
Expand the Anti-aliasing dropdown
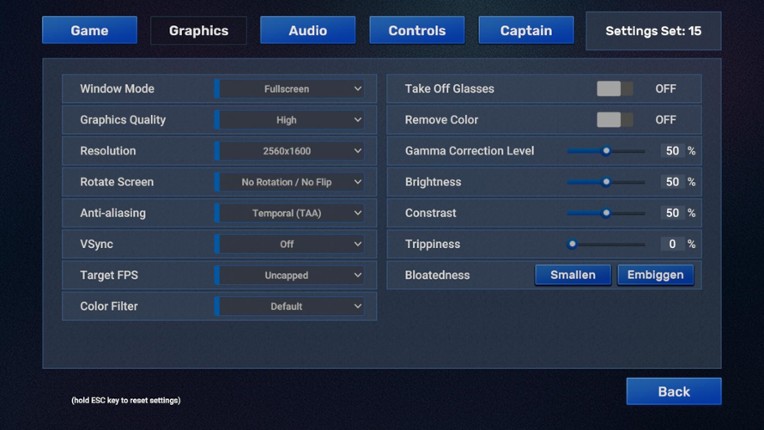(292, 213)
